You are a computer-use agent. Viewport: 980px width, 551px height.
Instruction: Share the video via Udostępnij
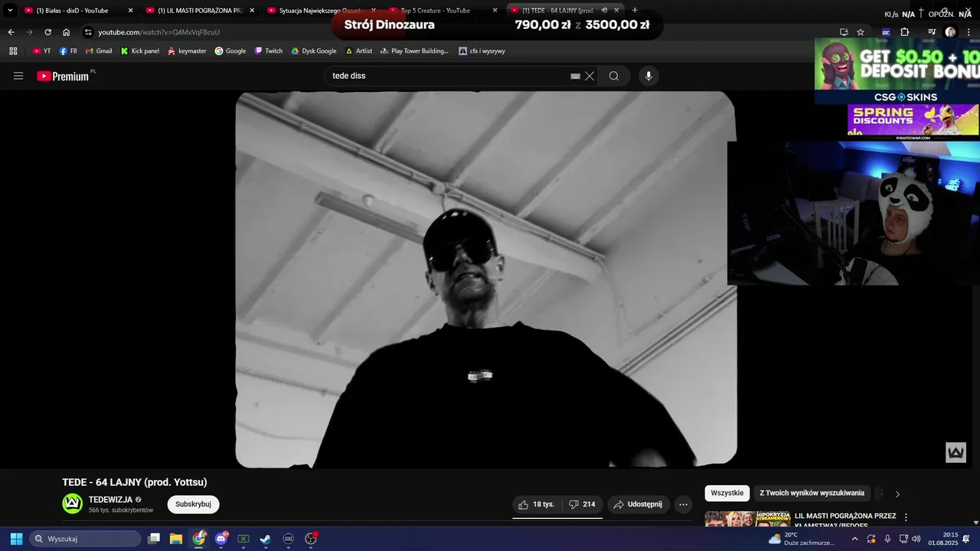tap(639, 504)
